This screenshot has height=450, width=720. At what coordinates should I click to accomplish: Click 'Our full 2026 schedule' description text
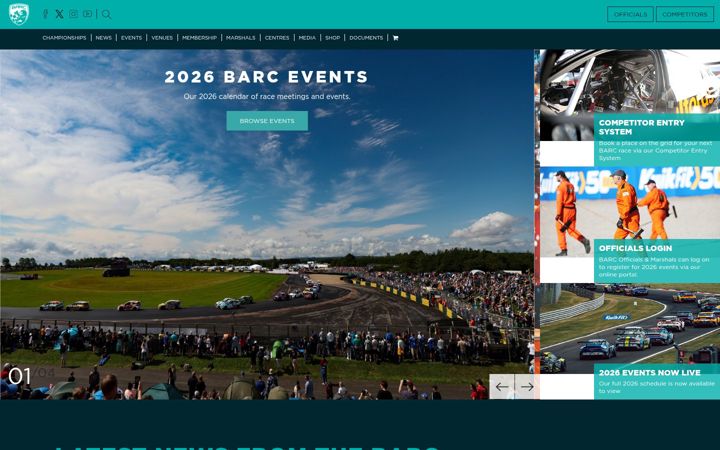pos(657,387)
